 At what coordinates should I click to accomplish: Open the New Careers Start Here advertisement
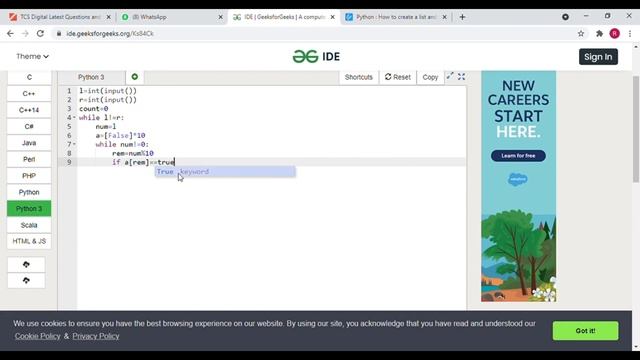pyautogui.click(x=518, y=186)
